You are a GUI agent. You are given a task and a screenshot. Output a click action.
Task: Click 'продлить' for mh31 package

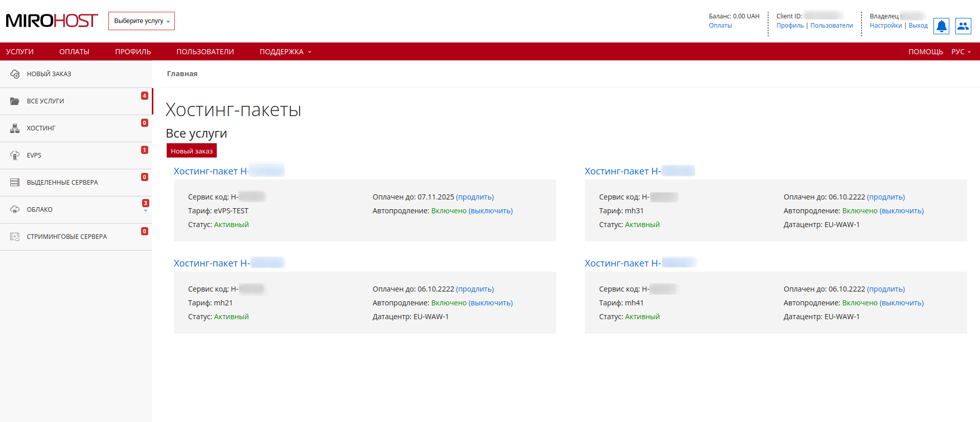tap(886, 197)
